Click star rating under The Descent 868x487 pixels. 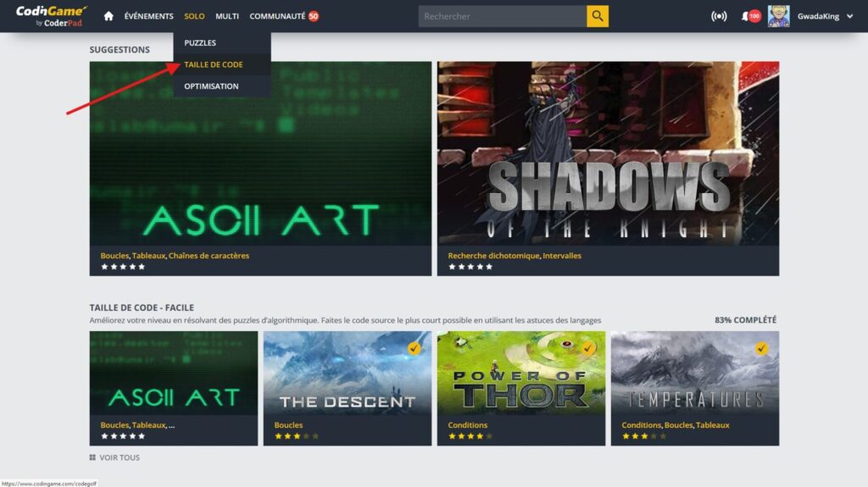click(x=296, y=436)
